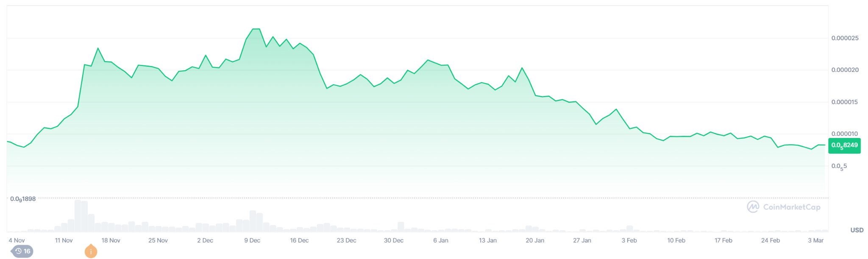
Task: Click the 0.0₅5 price axis label
Action: coord(839,166)
